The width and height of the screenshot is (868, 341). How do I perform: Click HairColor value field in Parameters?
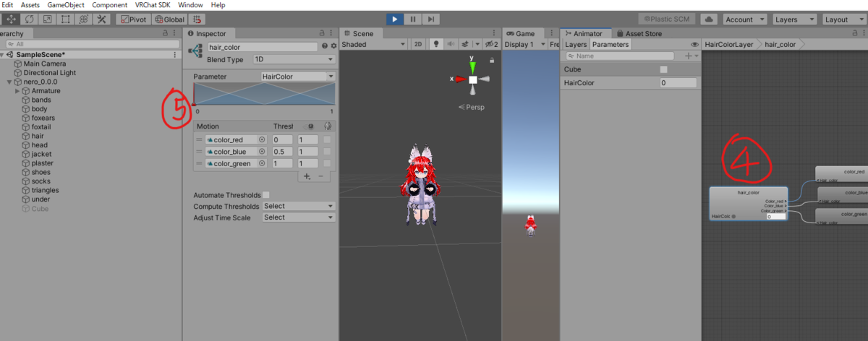pos(678,84)
